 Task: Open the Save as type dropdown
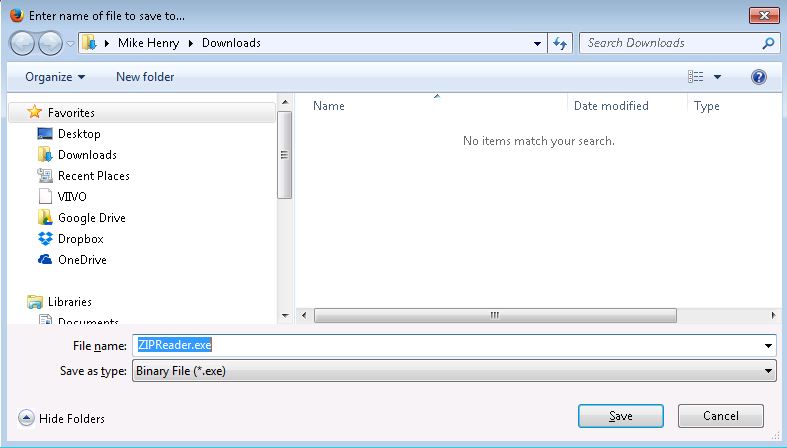pyautogui.click(x=454, y=371)
